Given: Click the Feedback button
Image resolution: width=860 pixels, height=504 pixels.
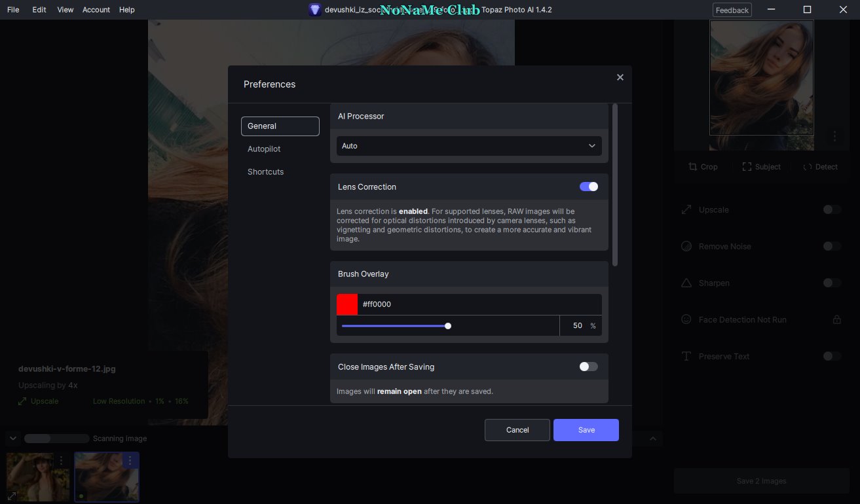Looking at the screenshot, I should [x=732, y=10].
